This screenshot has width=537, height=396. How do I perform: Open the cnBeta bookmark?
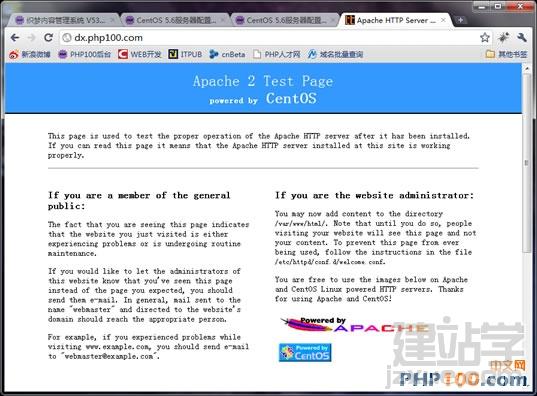[227, 54]
